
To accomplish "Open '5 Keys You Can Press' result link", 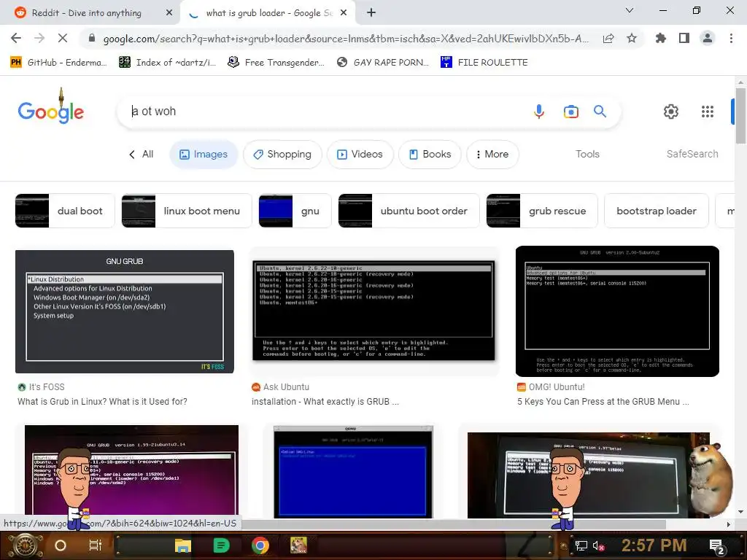I will point(603,402).
